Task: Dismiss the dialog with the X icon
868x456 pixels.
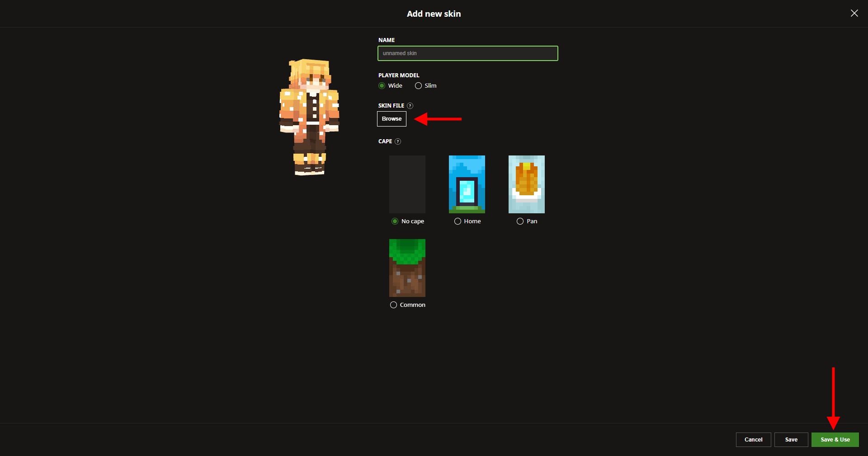Action: pos(854,13)
